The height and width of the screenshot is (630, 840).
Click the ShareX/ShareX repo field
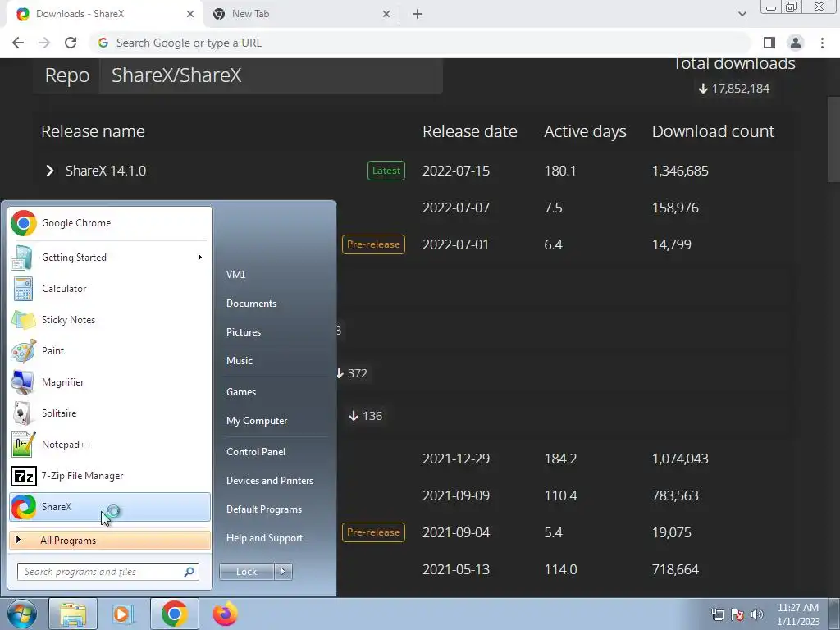coord(271,75)
